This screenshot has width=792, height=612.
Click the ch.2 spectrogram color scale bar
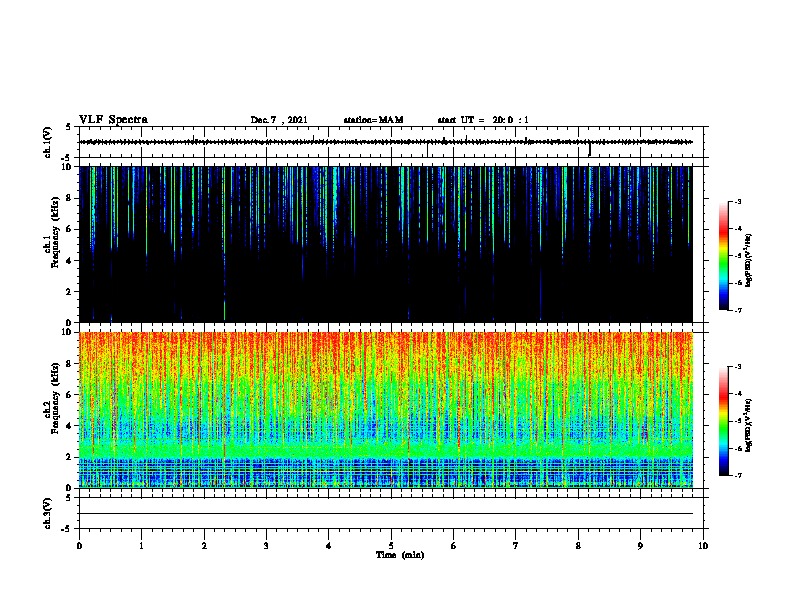pyautogui.click(x=723, y=421)
